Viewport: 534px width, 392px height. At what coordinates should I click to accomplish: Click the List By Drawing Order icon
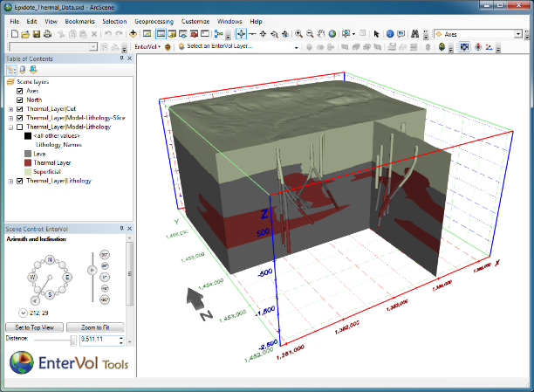tap(11, 70)
